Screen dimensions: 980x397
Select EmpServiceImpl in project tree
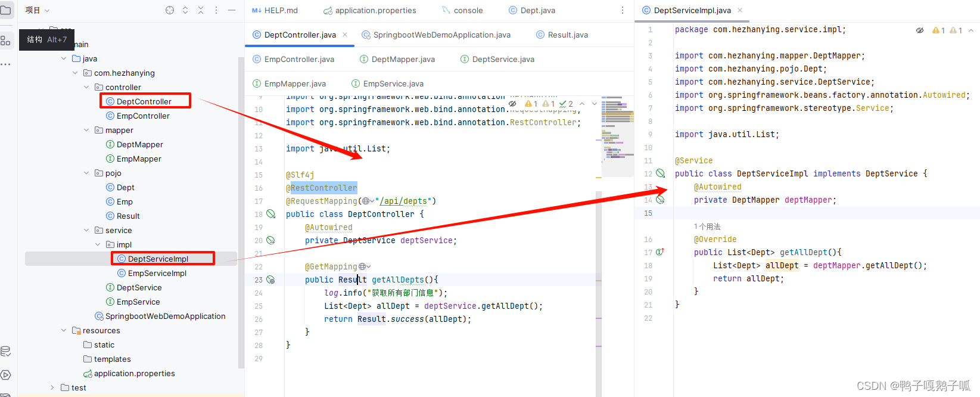[157, 273]
